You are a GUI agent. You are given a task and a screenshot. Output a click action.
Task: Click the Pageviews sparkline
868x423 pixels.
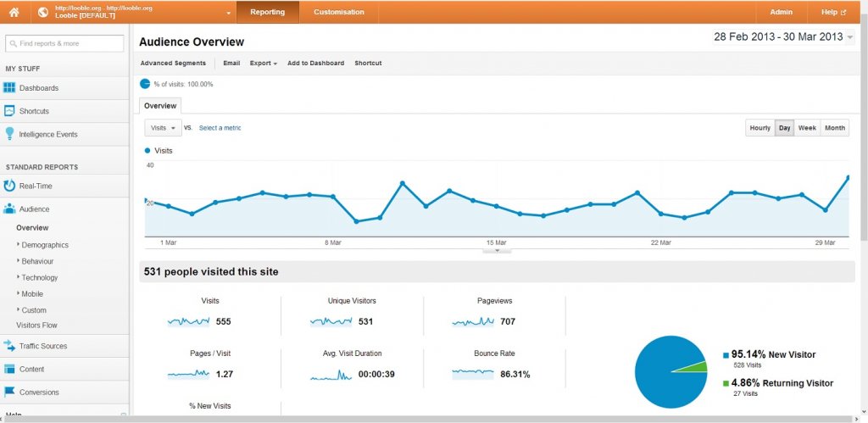473,321
